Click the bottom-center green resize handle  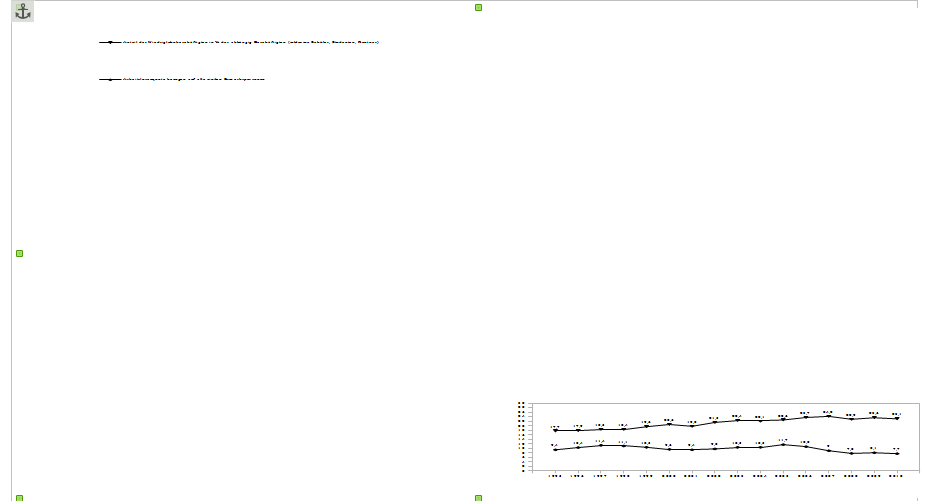point(478,497)
